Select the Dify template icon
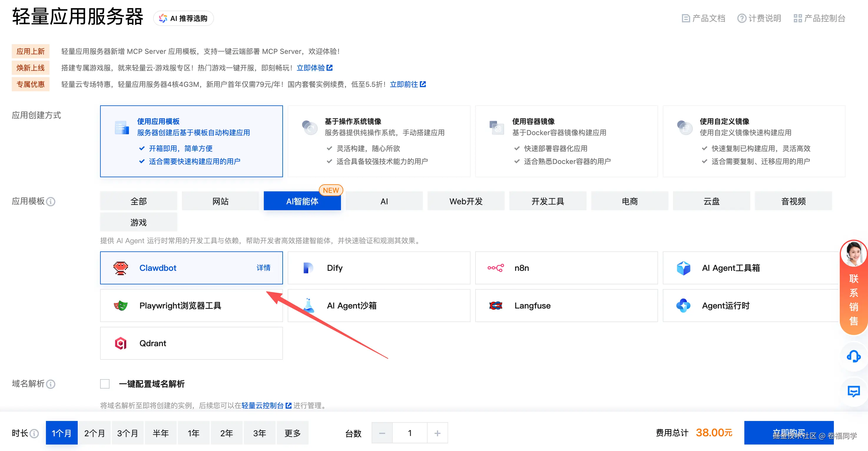The image size is (868, 451). (308, 268)
